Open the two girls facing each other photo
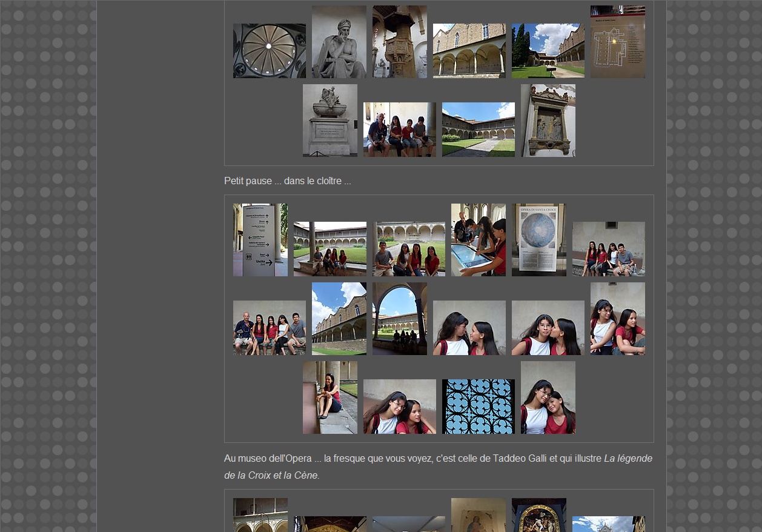The height and width of the screenshot is (532, 762). (469, 328)
